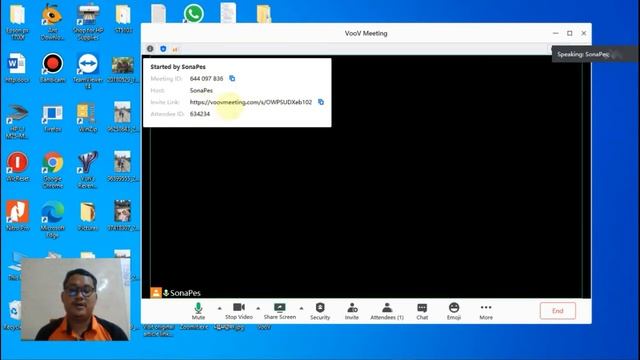Click the orange network signal icon
This screenshot has height=360, width=640.
pyautogui.click(x=175, y=49)
